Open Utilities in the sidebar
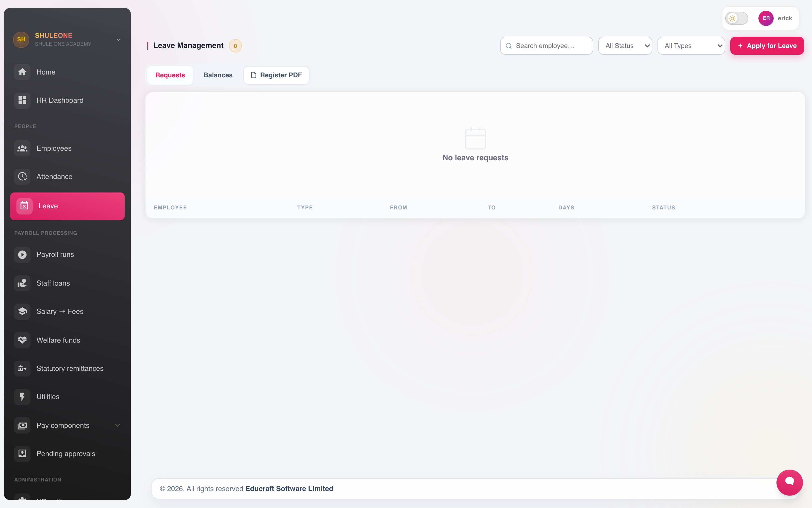 pos(67,397)
